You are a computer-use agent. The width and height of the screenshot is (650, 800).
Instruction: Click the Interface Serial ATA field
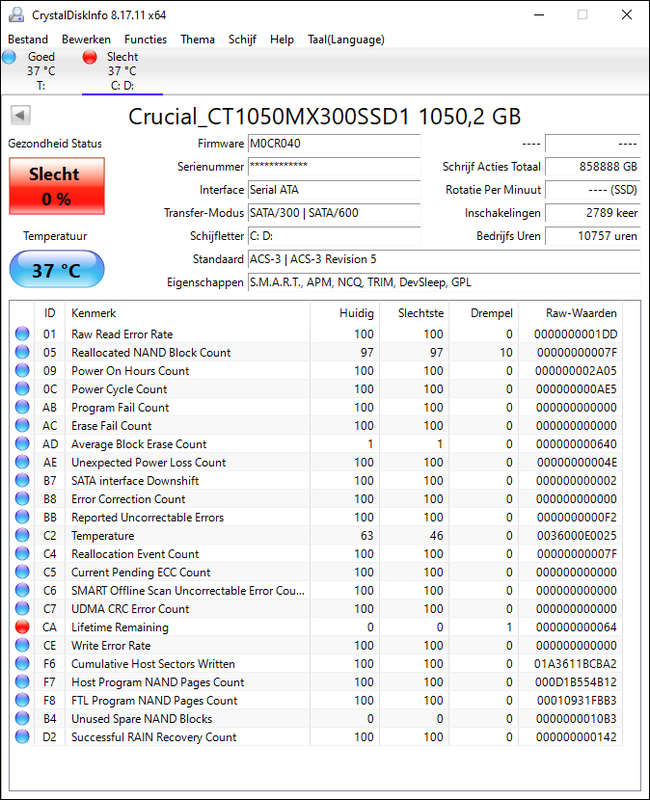click(x=334, y=190)
